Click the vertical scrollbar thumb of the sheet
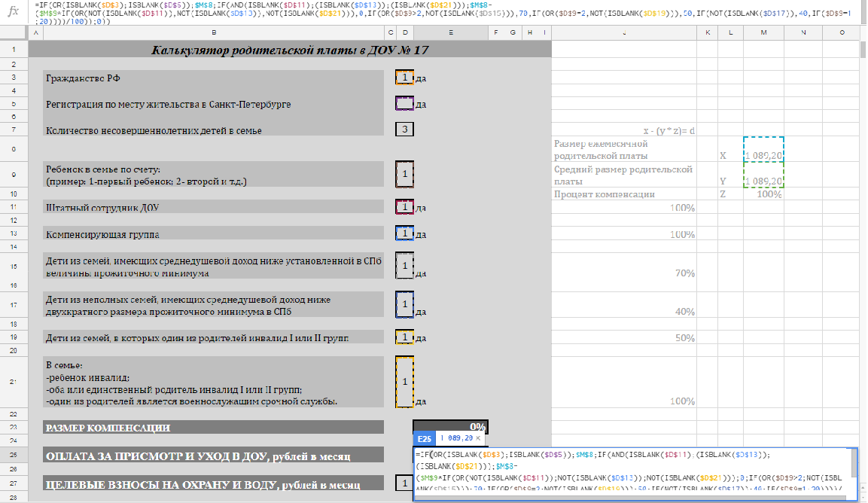868x503 pixels. [863, 49]
